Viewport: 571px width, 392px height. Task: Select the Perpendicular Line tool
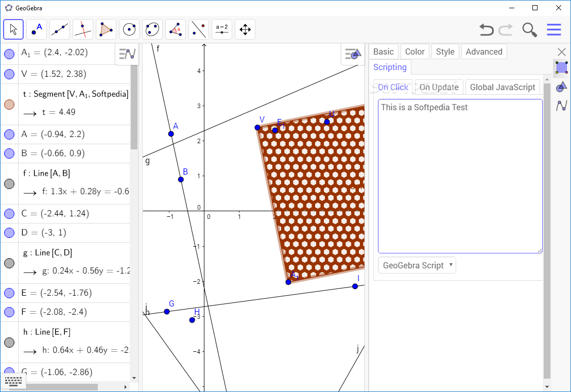(83, 29)
